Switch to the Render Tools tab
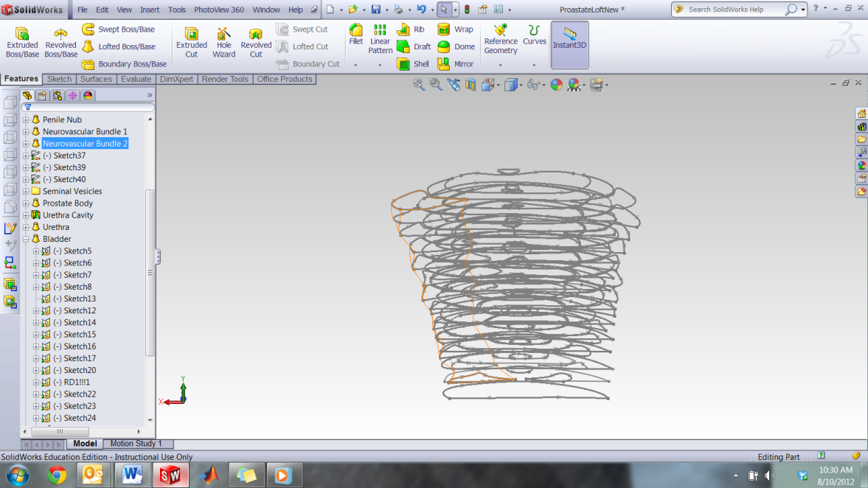868x488 pixels. (x=225, y=79)
